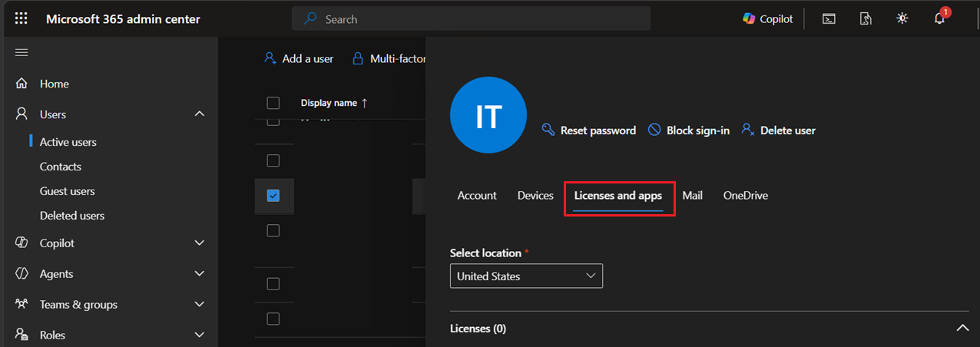Click the Delete user button text
This screenshot has height=347, width=980.
click(x=788, y=131)
